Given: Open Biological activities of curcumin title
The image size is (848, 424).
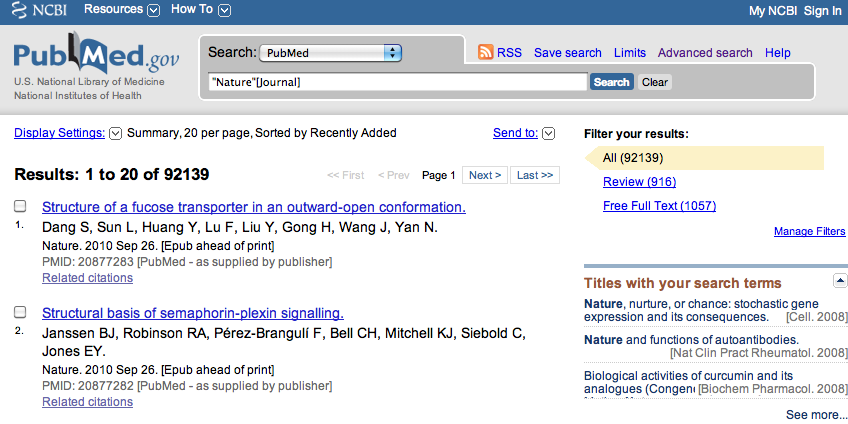Looking at the screenshot, I should (688, 382).
